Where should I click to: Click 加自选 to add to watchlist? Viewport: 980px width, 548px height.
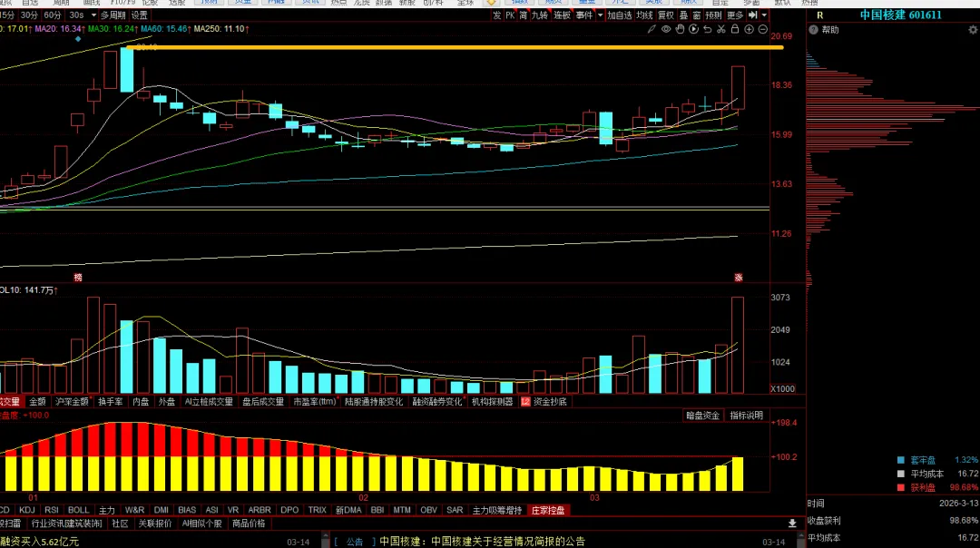click(620, 15)
